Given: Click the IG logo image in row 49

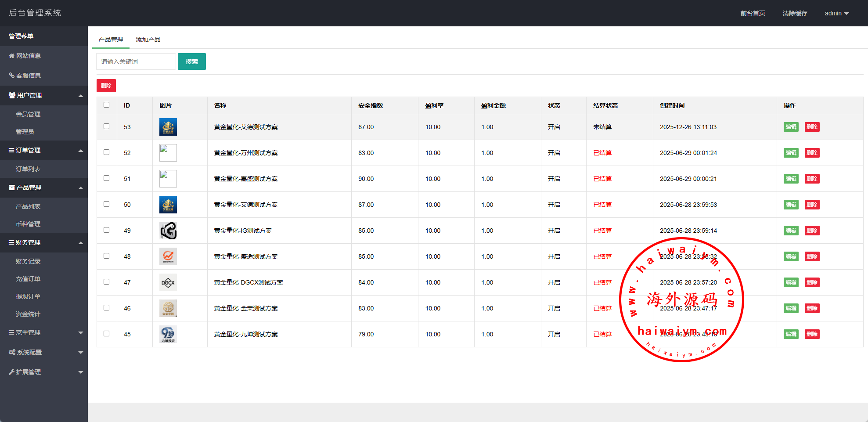Looking at the screenshot, I should (x=168, y=231).
